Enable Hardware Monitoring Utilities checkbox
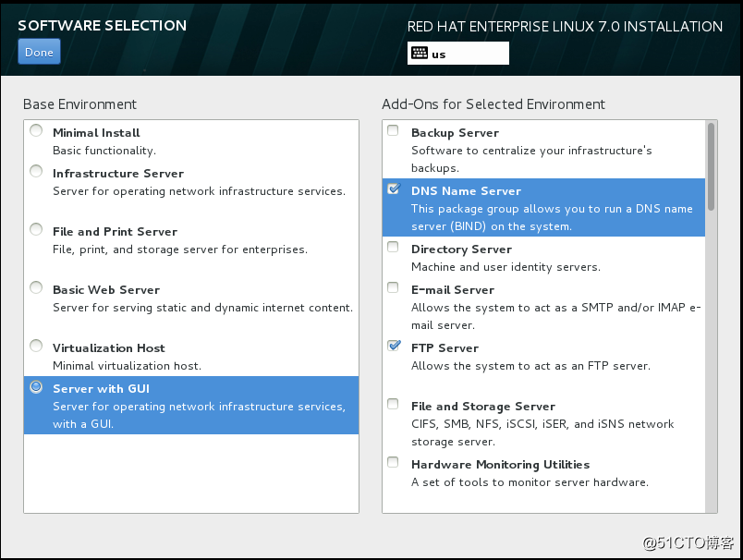The height and width of the screenshot is (560, 743). point(393,462)
